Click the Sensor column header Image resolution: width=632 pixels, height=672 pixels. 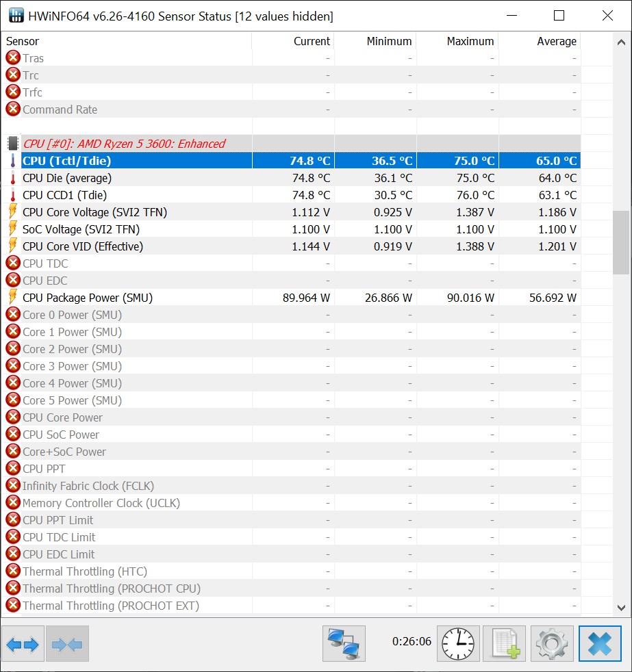click(127, 41)
